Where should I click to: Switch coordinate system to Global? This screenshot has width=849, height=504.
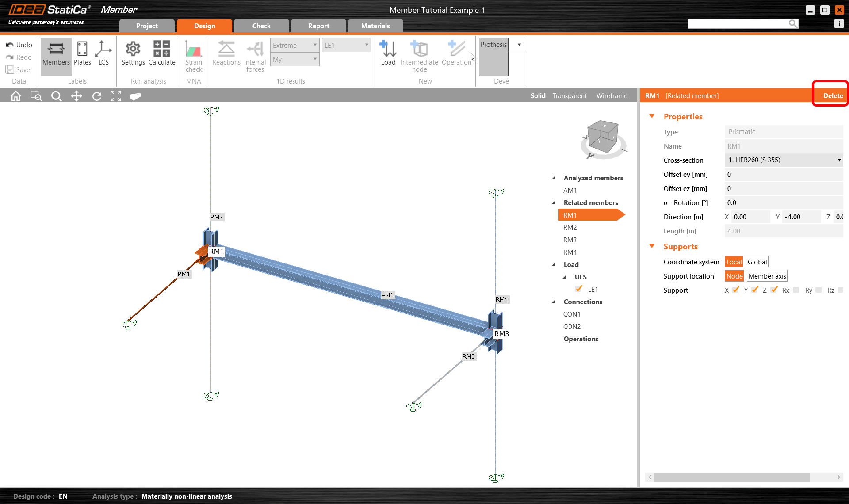(757, 261)
